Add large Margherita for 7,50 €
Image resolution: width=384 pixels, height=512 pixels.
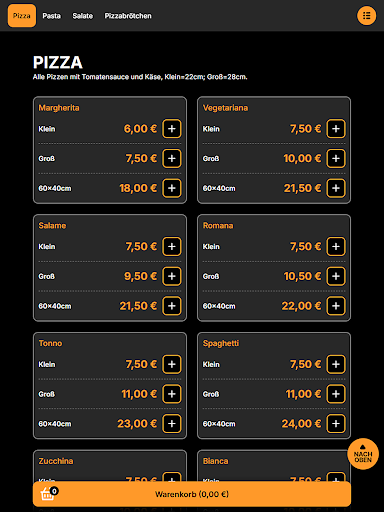[x=172, y=158]
